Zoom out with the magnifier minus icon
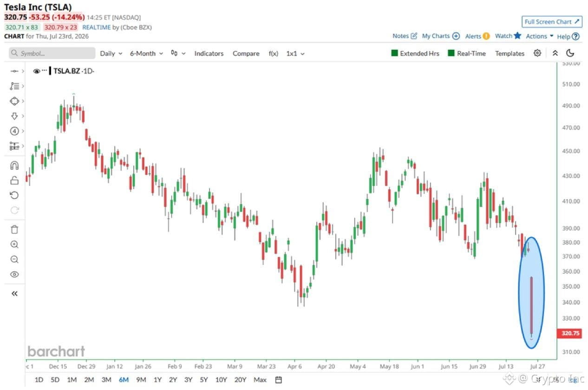 [x=14, y=259]
